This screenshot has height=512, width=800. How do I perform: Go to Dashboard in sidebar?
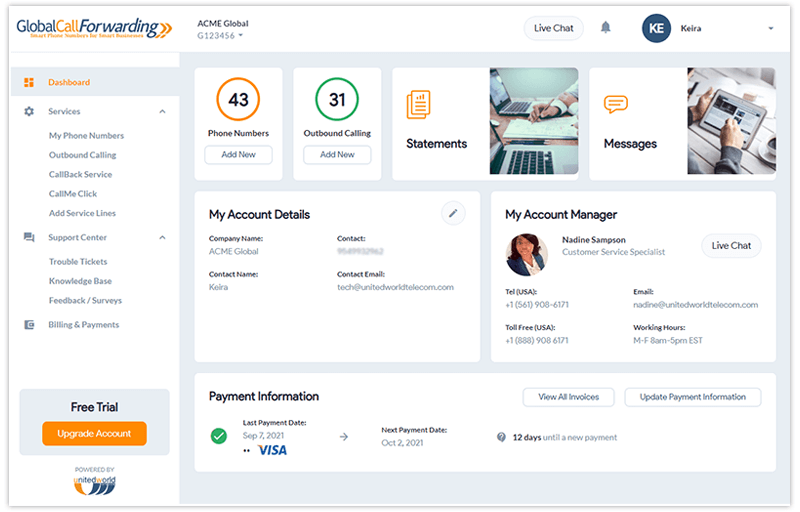click(95, 82)
